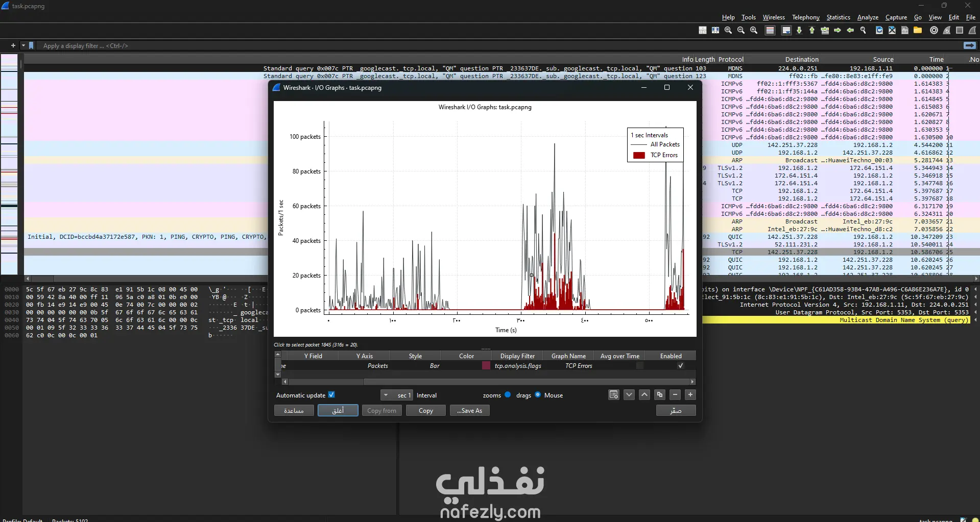Reload this capture file

(x=879, y=31)
